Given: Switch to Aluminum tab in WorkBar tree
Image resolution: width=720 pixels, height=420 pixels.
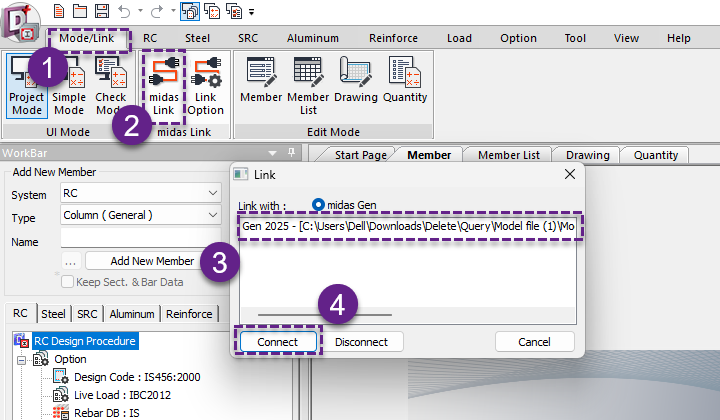Looking at the screenshot, I should point(132,314).
